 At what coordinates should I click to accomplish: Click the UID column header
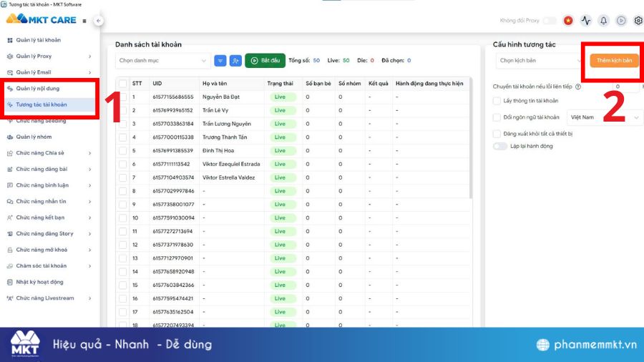point(157,84)
